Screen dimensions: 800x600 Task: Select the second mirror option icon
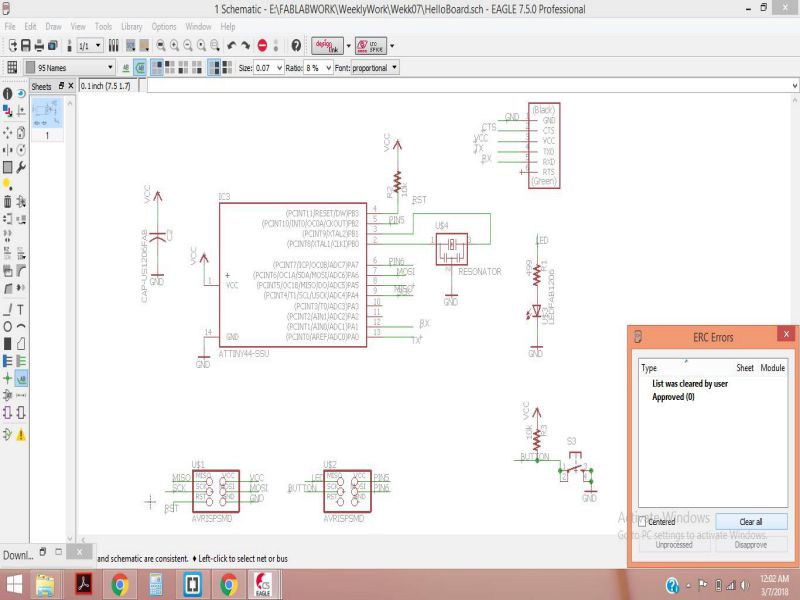tap(227, 67)
